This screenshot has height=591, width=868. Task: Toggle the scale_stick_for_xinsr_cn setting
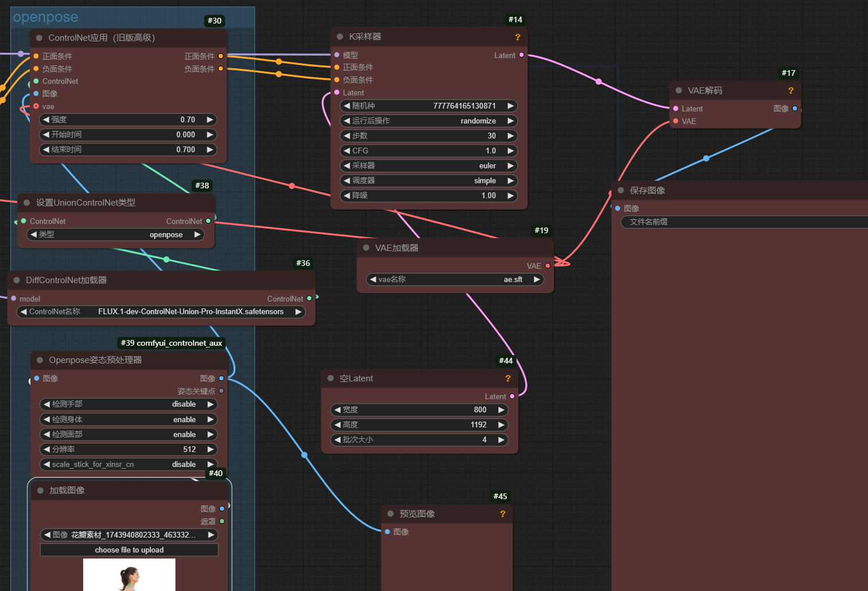[x=129, y=464]
